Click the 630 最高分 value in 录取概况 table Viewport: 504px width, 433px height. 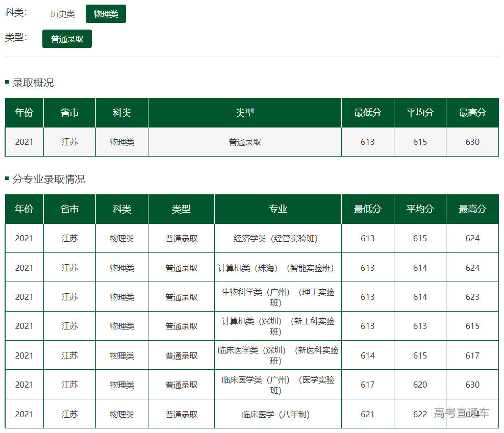tap(472, 142)
